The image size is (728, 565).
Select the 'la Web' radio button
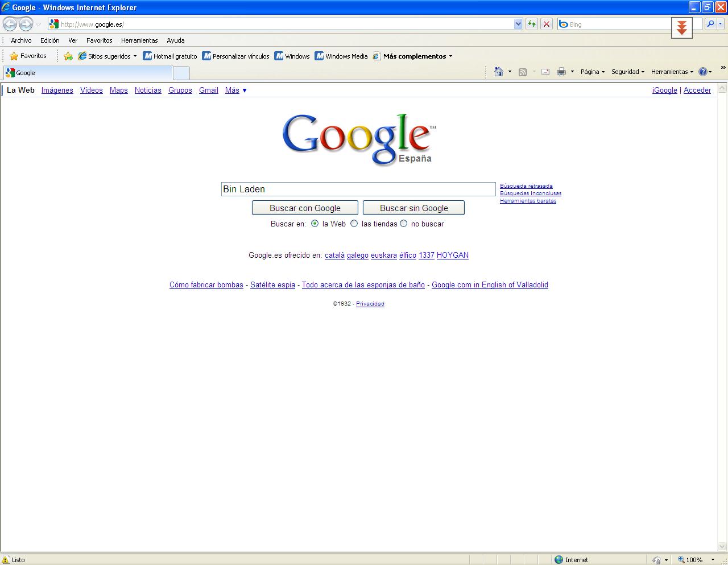(x=315, y=224)
